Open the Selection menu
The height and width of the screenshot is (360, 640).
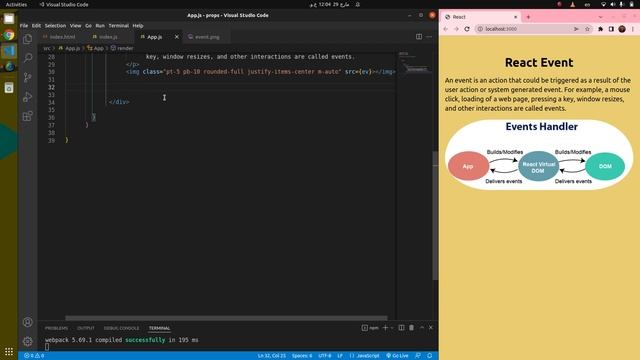click(x=55, y=26)
